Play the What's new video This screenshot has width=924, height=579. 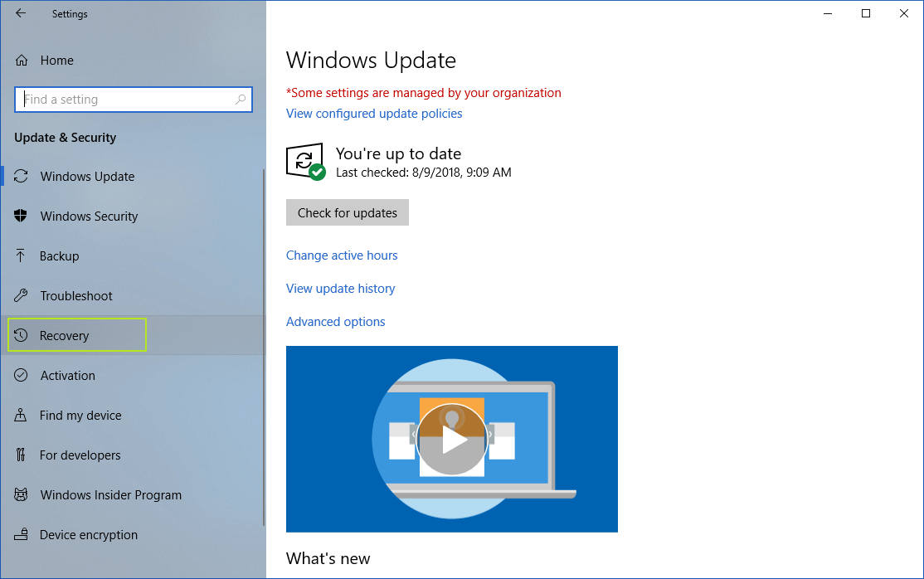(x=451, y=439)
